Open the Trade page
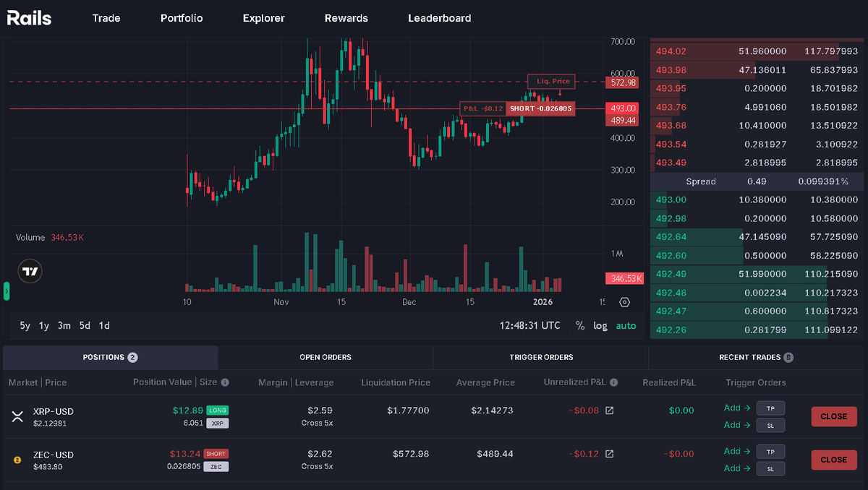This screenshot has height=490, width=868. [x=106, y=18]
